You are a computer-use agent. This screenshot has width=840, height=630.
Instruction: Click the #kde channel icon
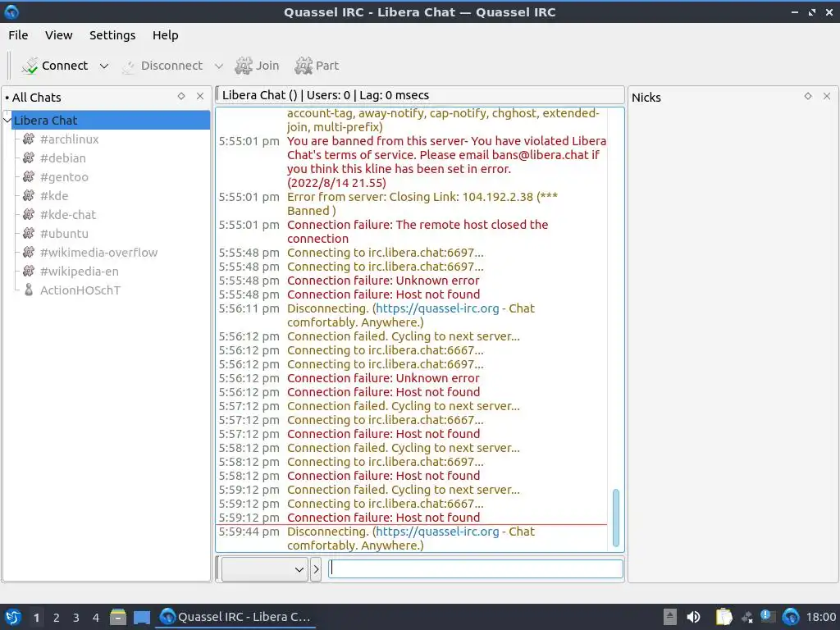coord(29,195)
